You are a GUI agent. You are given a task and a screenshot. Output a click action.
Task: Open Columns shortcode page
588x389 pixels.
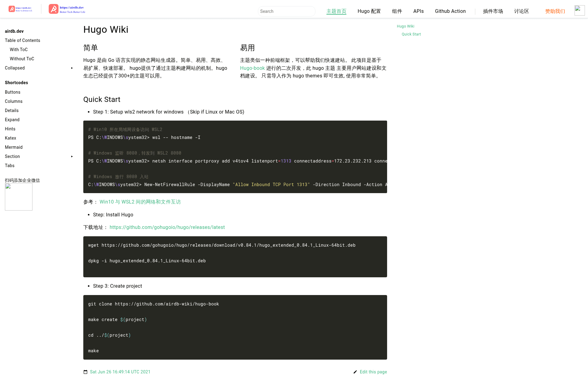[13, 101]
